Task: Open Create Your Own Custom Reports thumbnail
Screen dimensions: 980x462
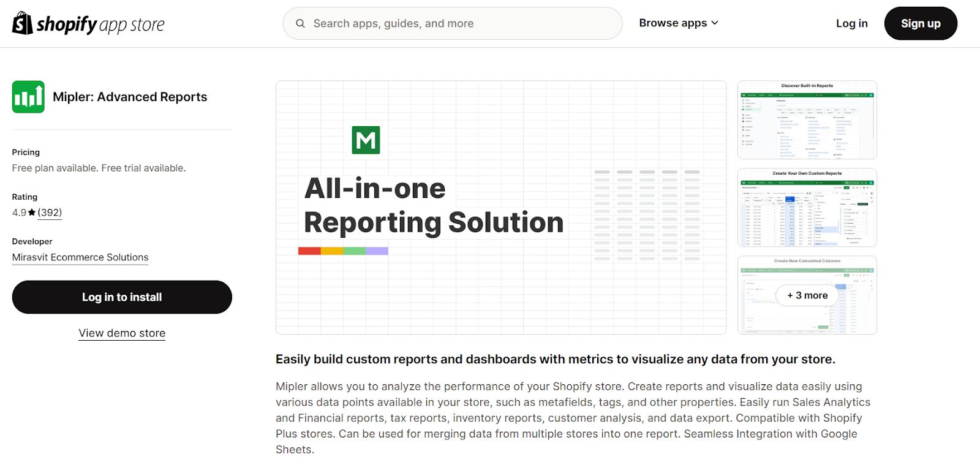Action: pyautogui.click(x=807, y=208)
